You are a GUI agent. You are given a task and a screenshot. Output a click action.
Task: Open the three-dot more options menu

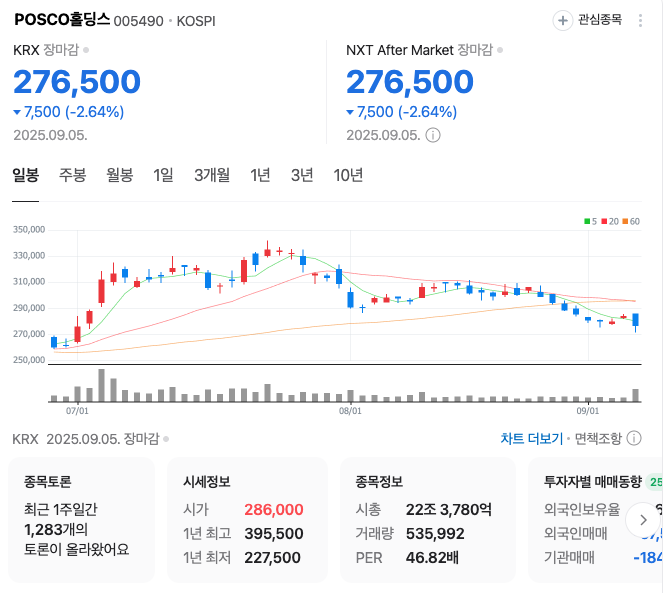640,20
